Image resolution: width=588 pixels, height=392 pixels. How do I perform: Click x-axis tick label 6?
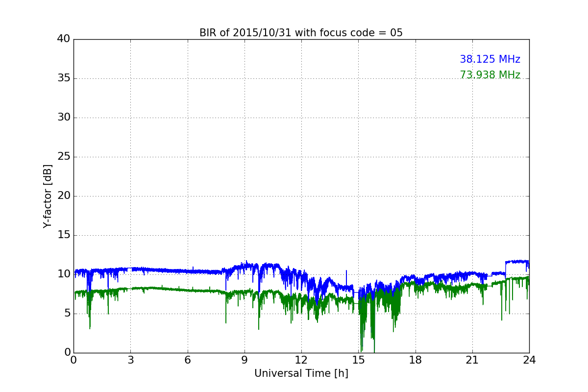tap(187, 360)
